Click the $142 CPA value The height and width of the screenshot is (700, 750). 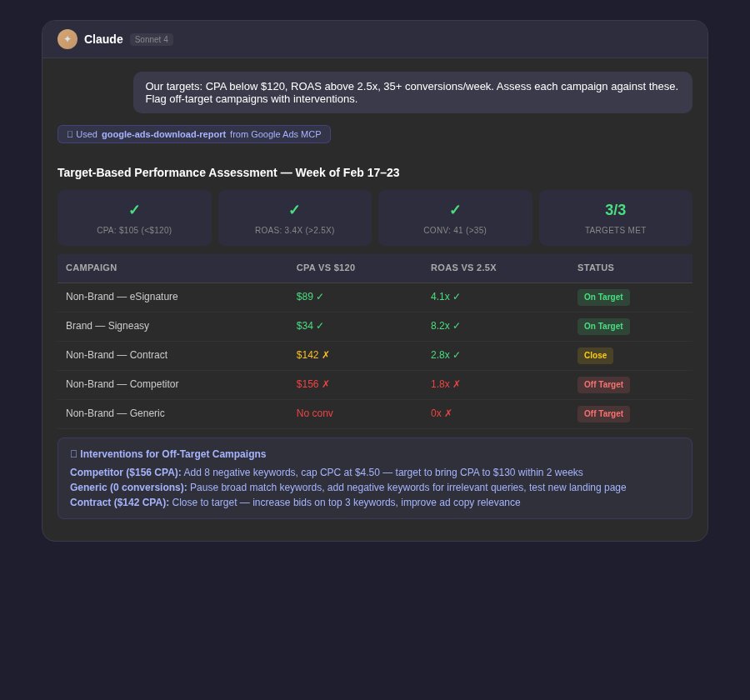point(312,355)
